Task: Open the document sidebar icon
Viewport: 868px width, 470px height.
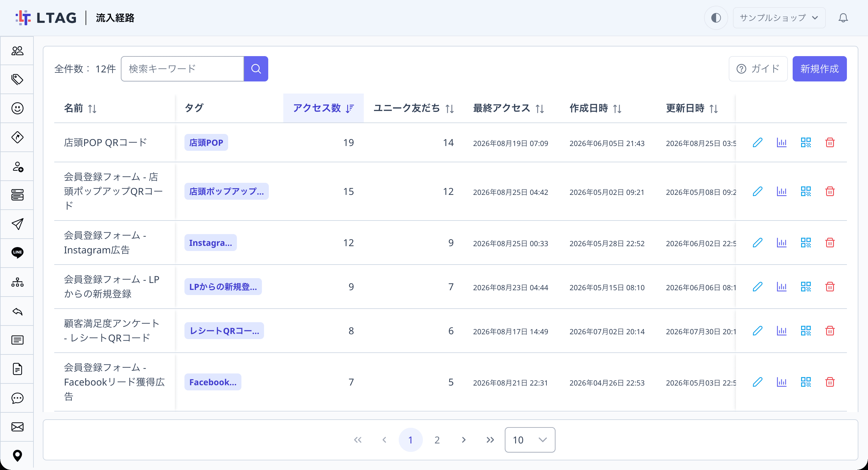Action: point(17,369)
